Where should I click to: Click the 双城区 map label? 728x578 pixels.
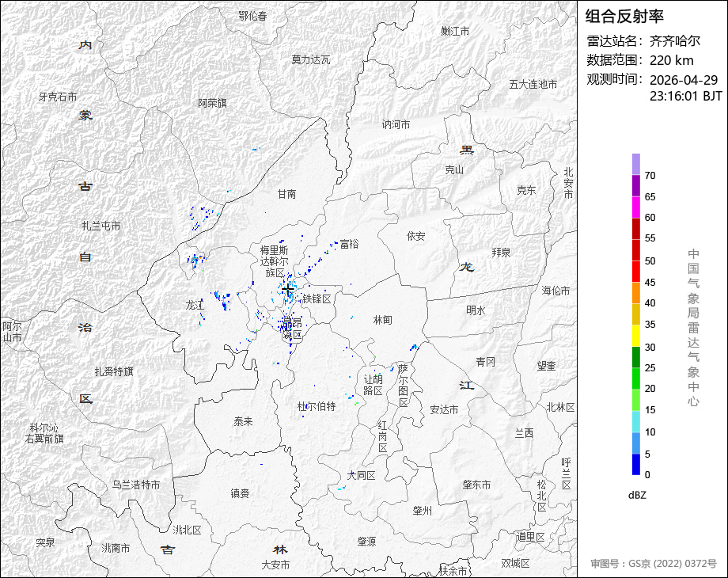click(x=515, y=563)
